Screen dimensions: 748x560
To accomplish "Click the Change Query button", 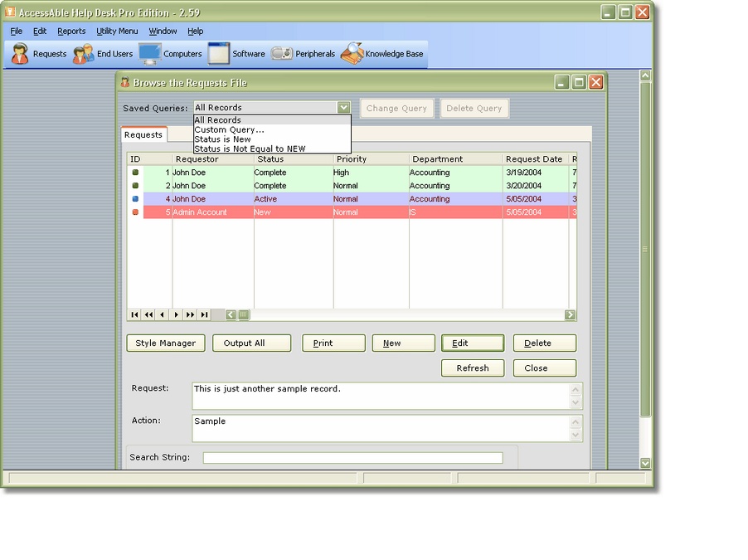I will pos(396,108).
